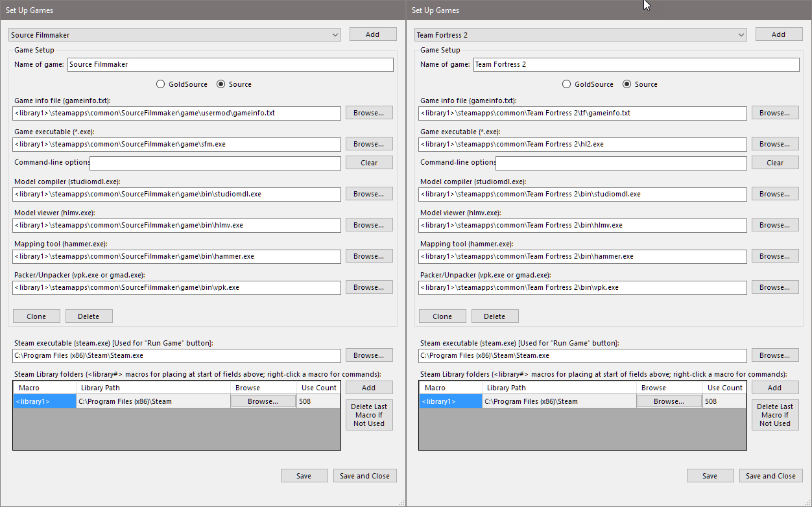Screen dimensions: 812x507
Task: Browse library path in right window table row
Action: (x=669, y=401)
